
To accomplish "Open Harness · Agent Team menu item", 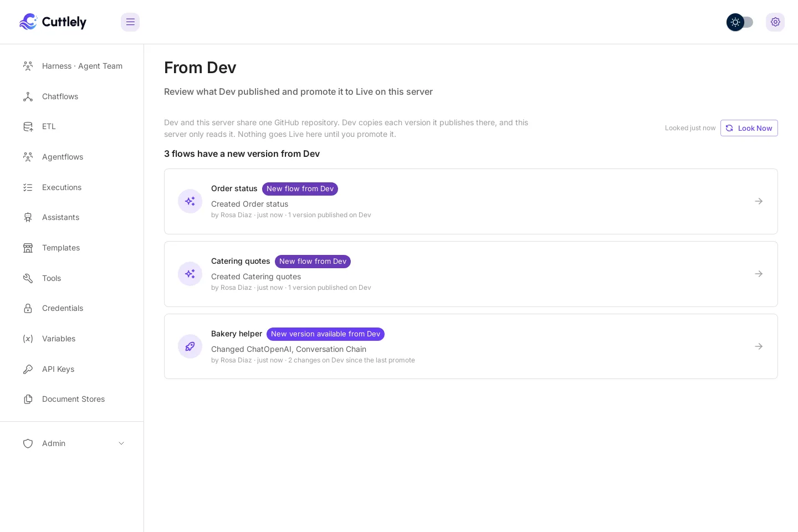I will pos(72,66).
